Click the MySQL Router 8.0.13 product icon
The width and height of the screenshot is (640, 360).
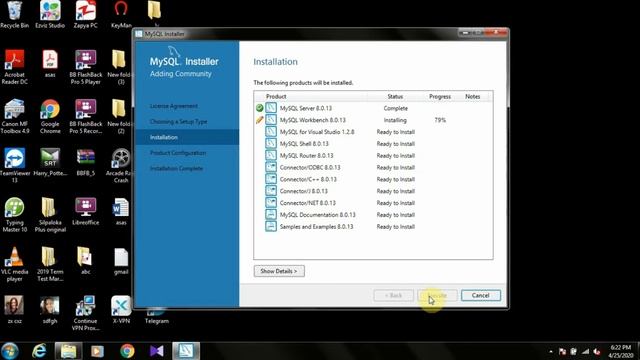[x=271, y=155]
